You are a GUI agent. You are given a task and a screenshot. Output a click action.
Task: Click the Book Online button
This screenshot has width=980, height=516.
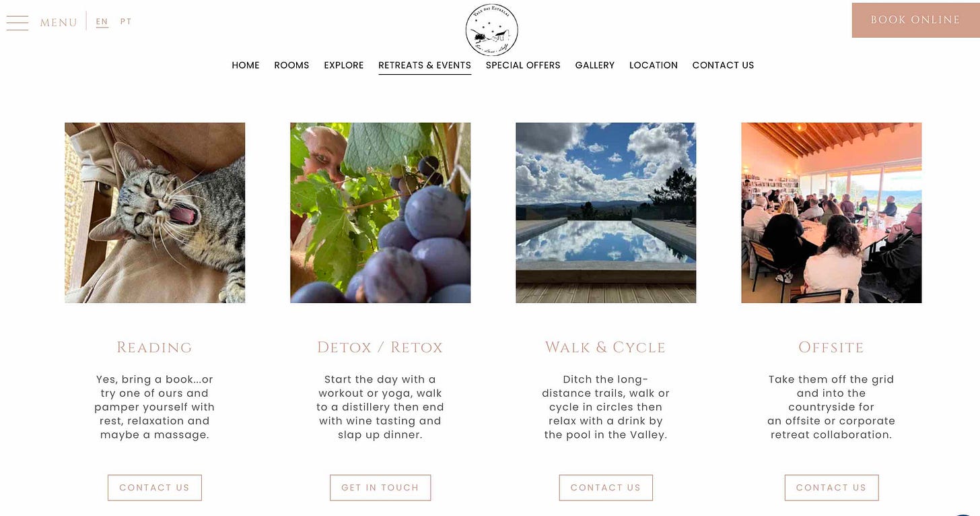point(915,20)
